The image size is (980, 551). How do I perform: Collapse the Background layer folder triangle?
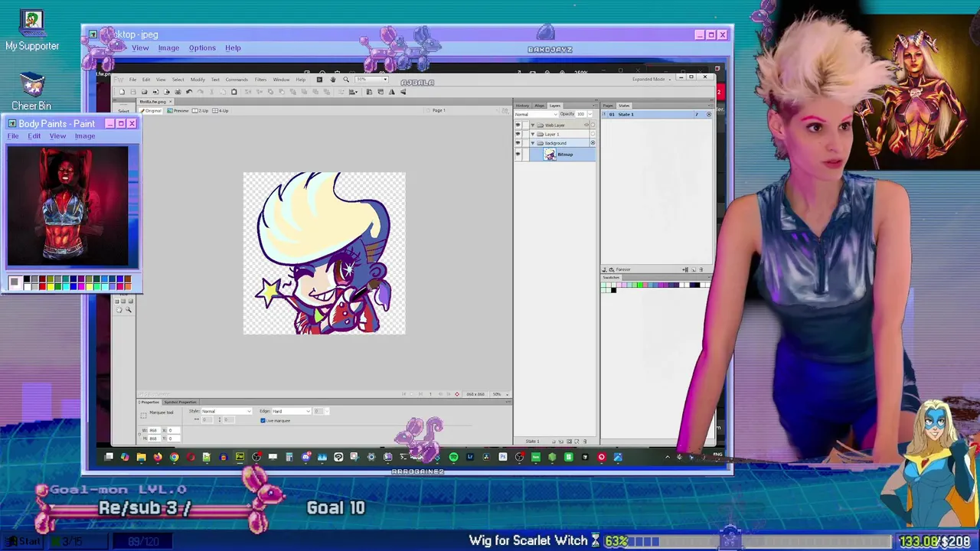click(x=533, y=143)
